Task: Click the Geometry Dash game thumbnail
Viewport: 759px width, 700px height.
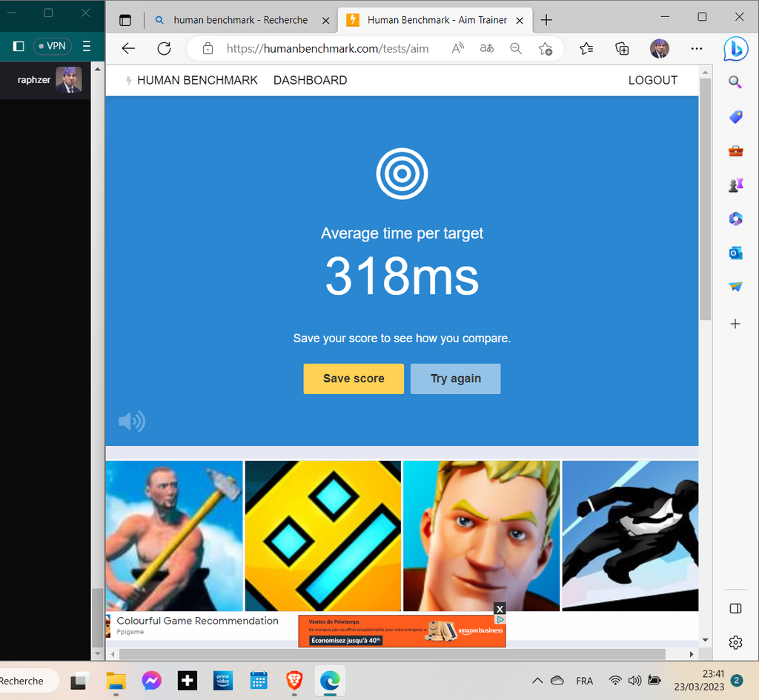Action: pos(322,536)
